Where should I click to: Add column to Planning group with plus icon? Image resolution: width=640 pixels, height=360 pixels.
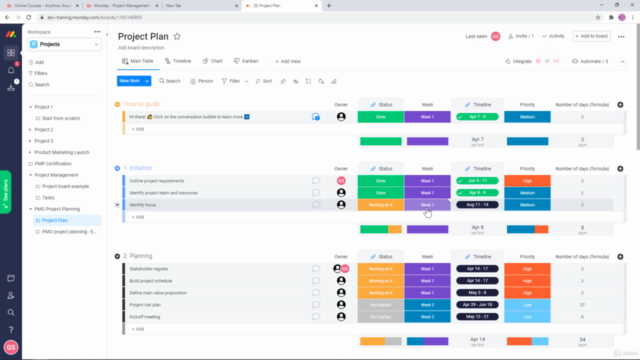click(620, 257)
